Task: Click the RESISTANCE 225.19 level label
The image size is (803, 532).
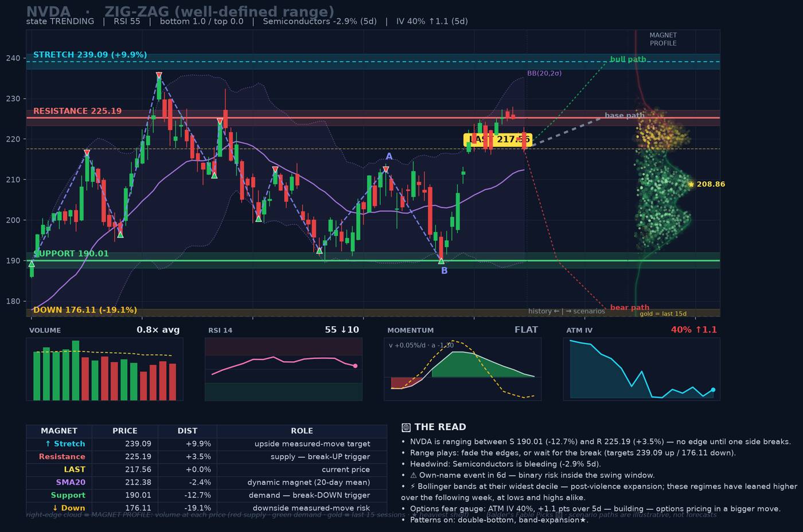Action: (x=77, y=111)
